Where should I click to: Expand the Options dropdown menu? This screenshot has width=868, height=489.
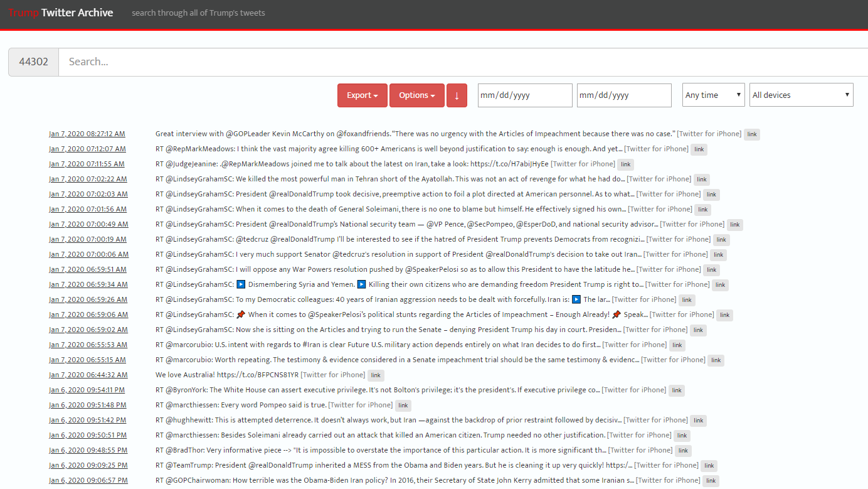point(416,95)
